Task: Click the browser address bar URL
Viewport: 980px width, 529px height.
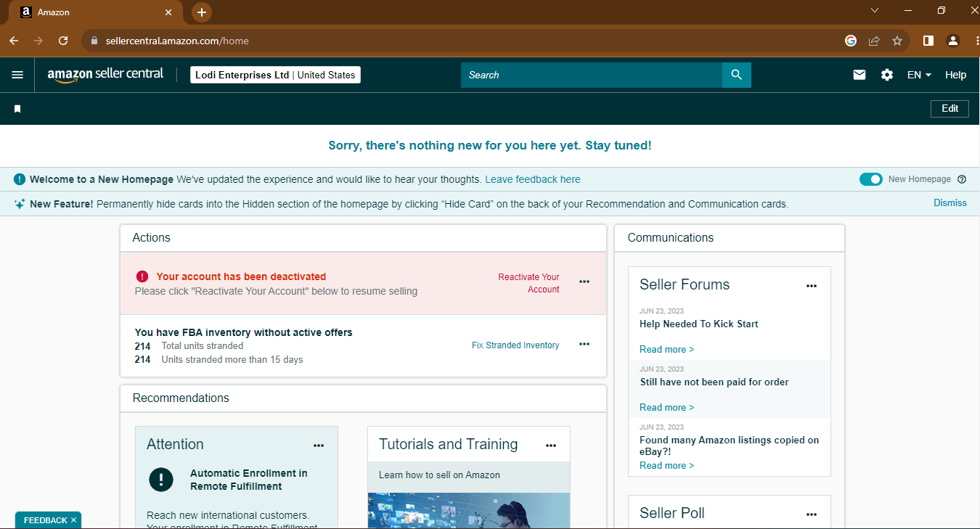Action: pos(177,41)
